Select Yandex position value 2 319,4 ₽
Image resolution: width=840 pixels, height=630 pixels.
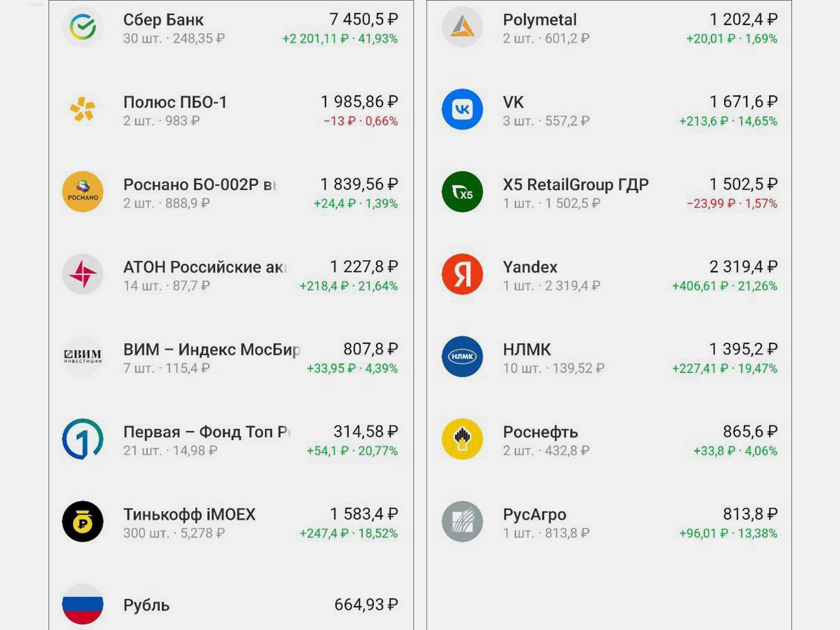pyautogui.click(x=743, y=267)
